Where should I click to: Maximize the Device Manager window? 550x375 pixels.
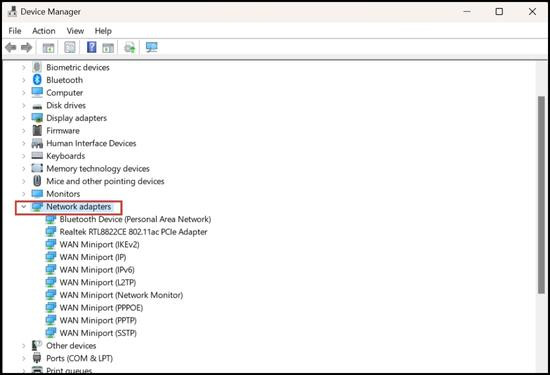[499, 12]
